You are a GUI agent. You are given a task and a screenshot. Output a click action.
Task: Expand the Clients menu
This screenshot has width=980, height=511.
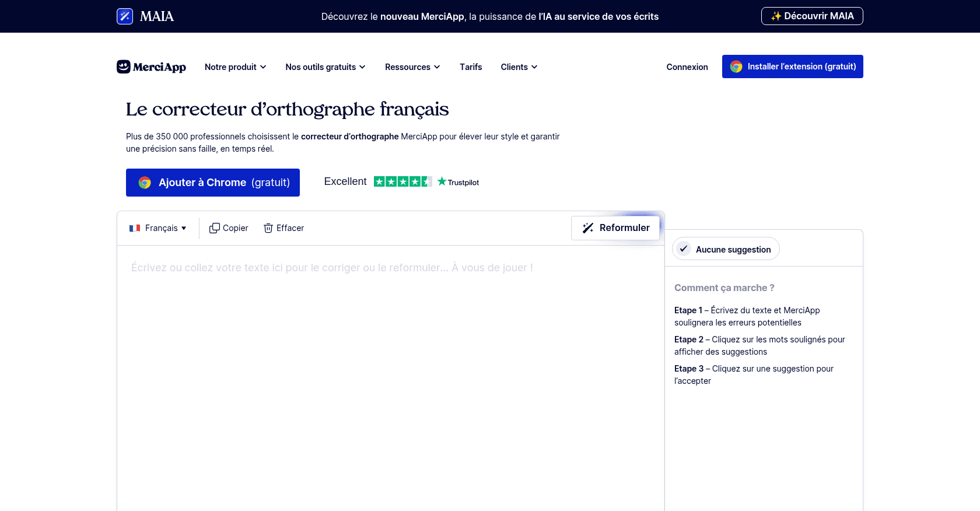tap(519, 67)
